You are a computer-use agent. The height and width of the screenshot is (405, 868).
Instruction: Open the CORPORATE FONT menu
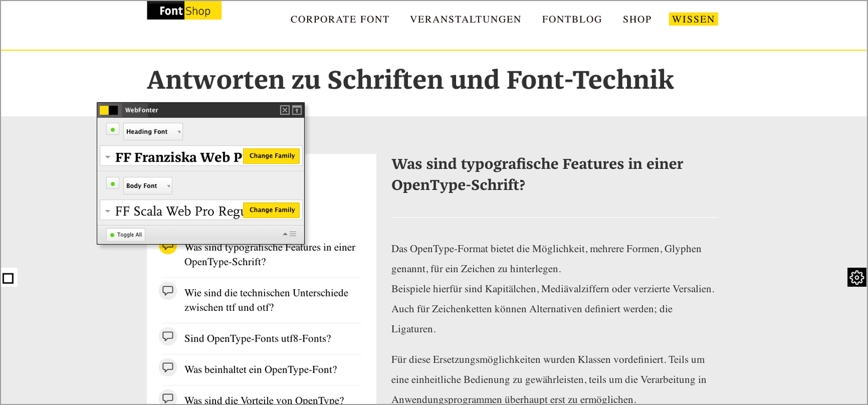tap(340, 19)
